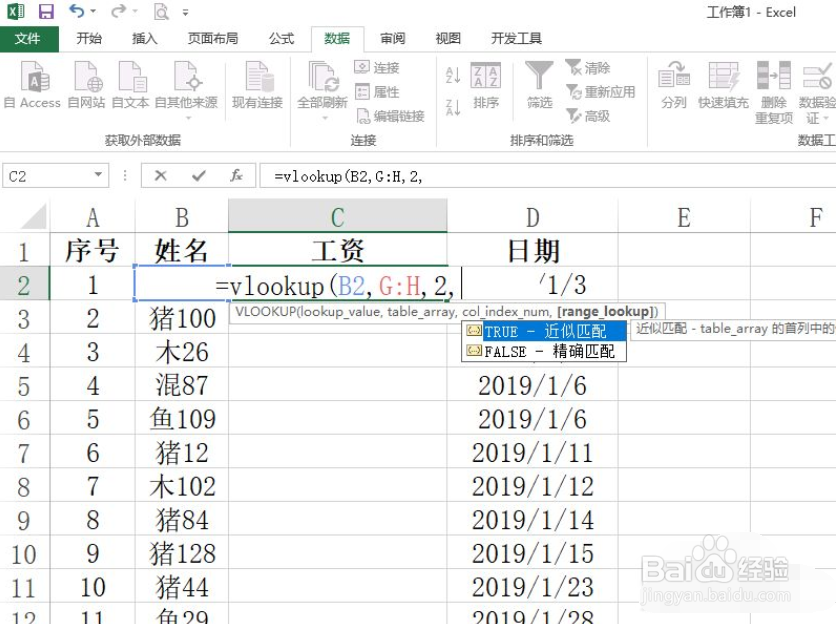Click the Name Box showing C2
The height and width of the screenshot is (624, 836).
(x=48, y=176)
